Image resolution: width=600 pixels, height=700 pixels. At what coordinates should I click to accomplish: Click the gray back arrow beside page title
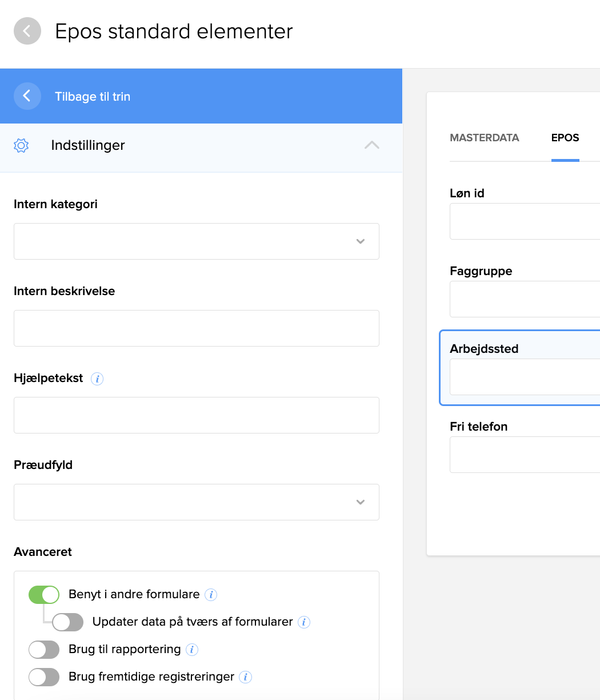click(x=27, y=31)
